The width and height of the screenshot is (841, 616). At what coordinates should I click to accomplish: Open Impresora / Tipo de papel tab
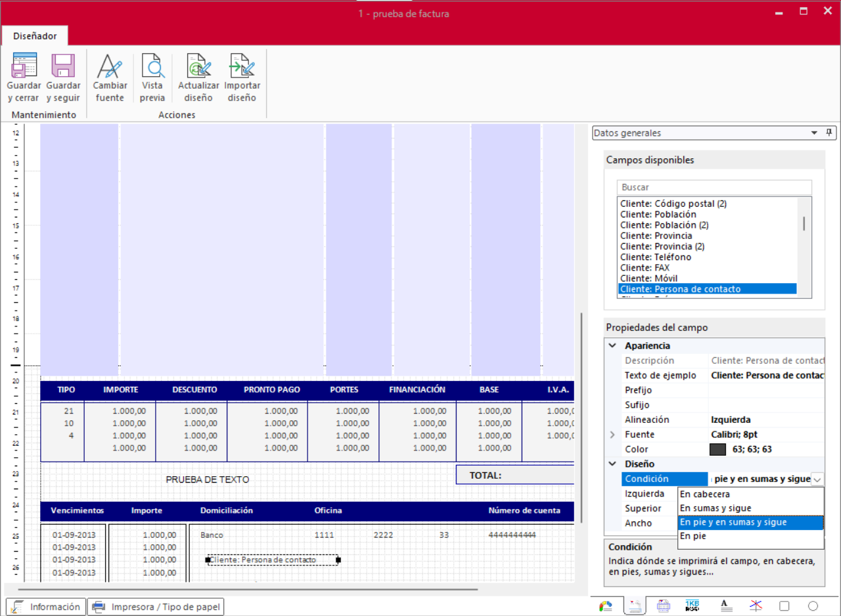(156, 607)
